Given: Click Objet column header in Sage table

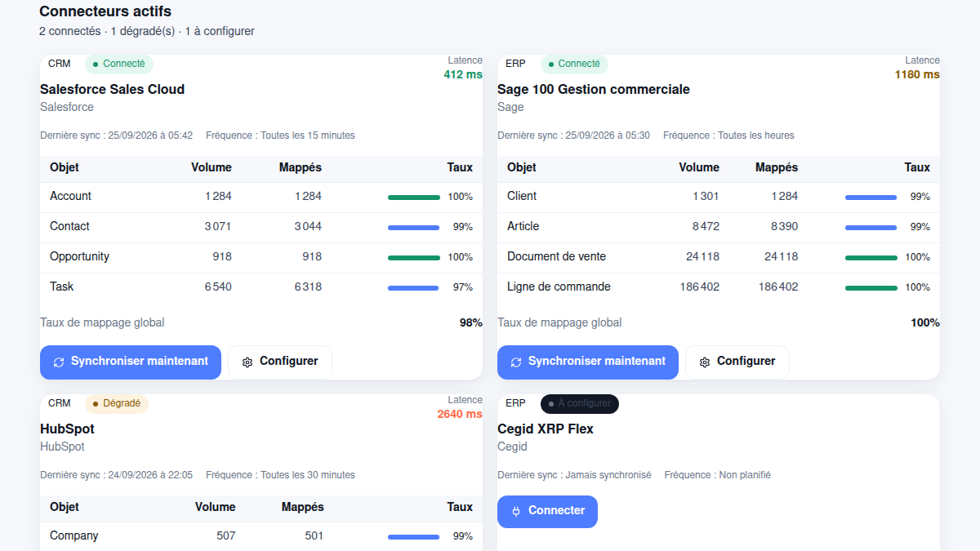Looking at the screenshot, I should coord(522,167).
